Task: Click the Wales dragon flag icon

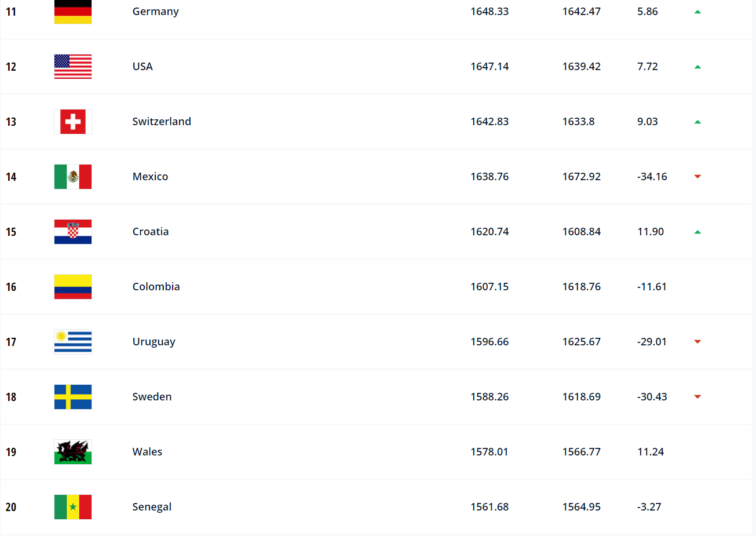Action: (x=73, y=452)
